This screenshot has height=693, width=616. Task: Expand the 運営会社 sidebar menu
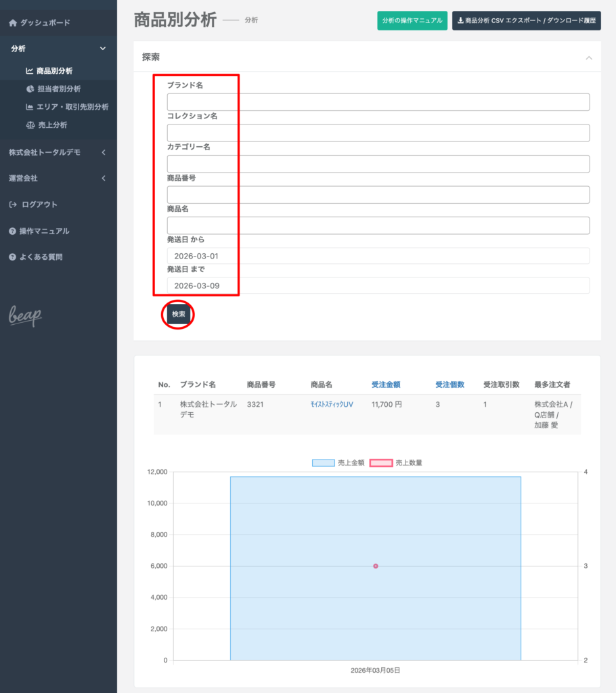[103, 178]
